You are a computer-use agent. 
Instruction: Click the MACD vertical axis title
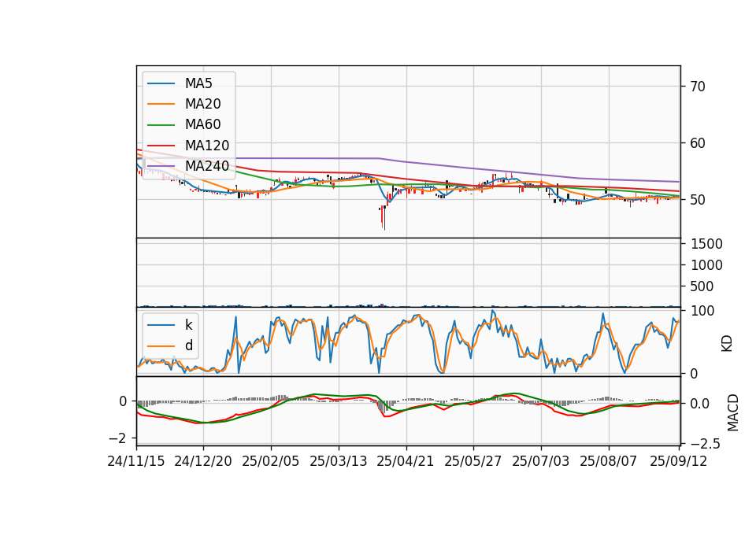(x=733, y=412)
